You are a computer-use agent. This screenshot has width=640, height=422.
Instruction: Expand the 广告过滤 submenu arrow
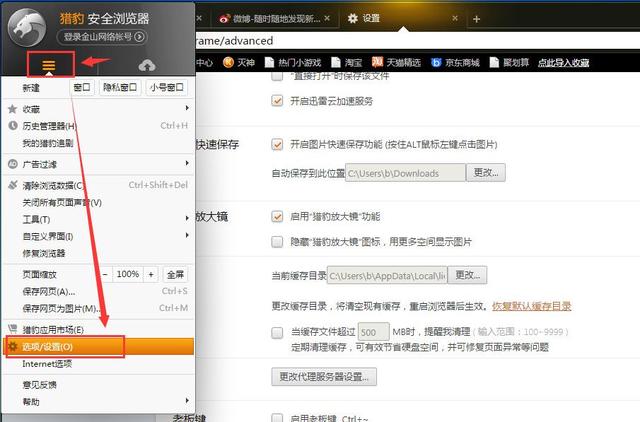[187, 163]
